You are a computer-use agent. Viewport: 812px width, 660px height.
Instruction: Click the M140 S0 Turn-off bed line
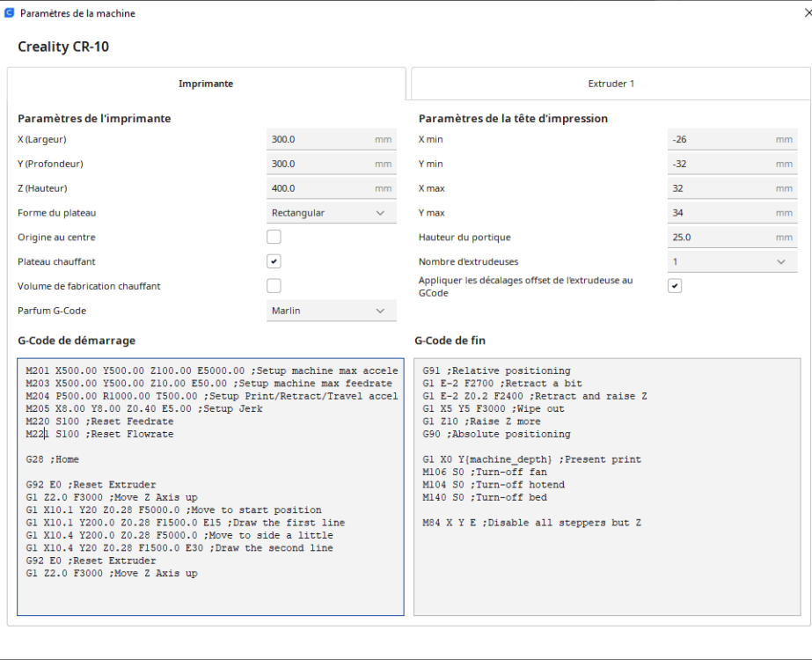pyautogui.click(x=485, y=497)
